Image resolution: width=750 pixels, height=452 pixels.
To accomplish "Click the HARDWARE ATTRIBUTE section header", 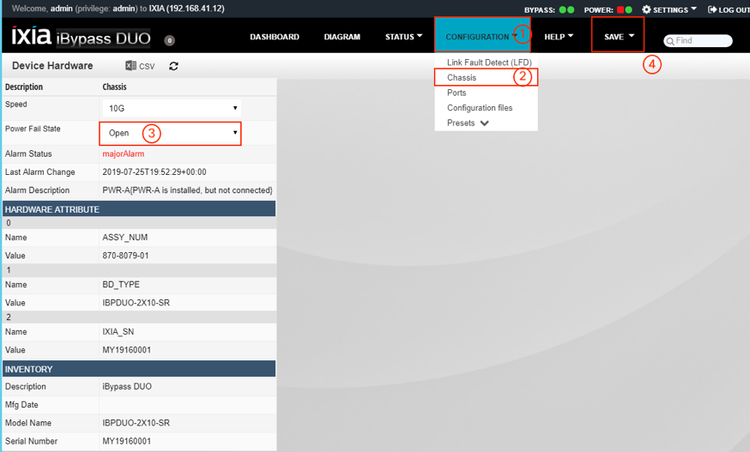I will click(x=139, y=209).
